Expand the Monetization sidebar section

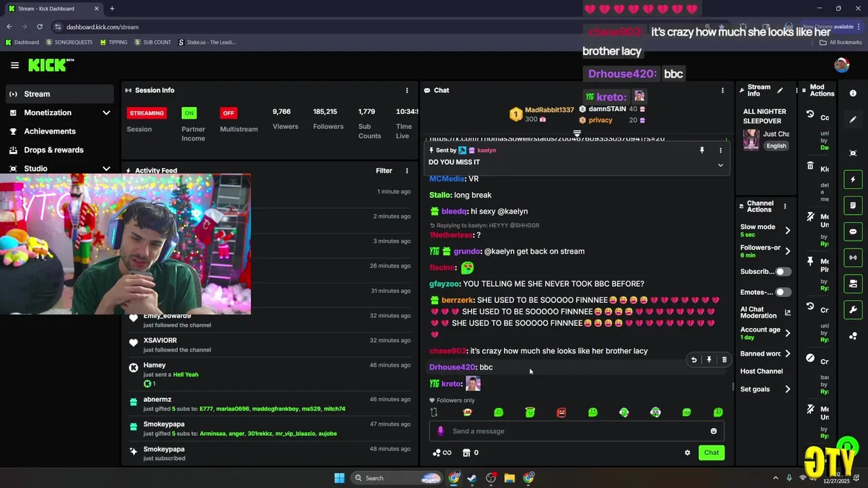point(106,113)
